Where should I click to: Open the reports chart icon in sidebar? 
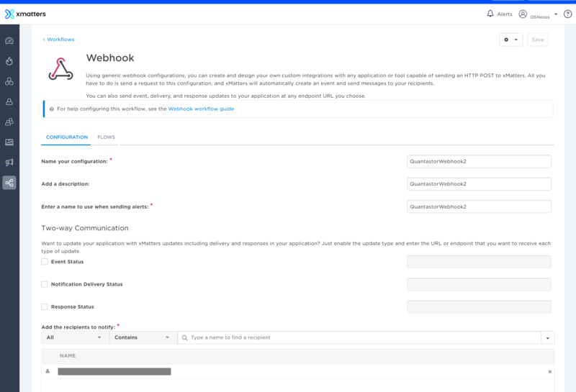(x=9, y=142)
